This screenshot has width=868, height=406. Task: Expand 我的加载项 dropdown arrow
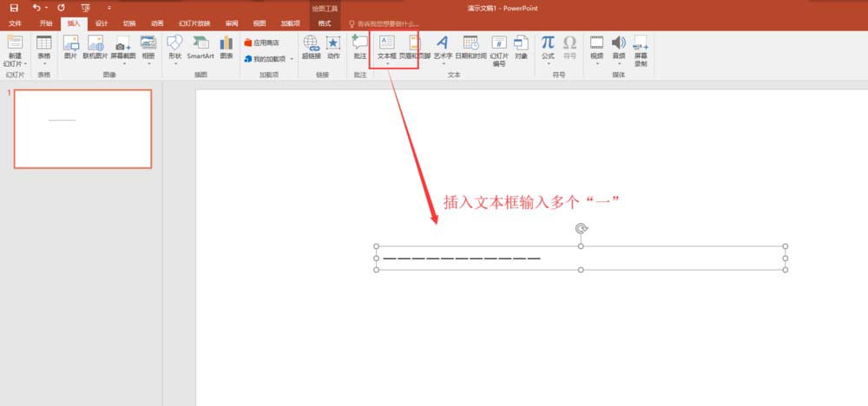pos(292,59)
